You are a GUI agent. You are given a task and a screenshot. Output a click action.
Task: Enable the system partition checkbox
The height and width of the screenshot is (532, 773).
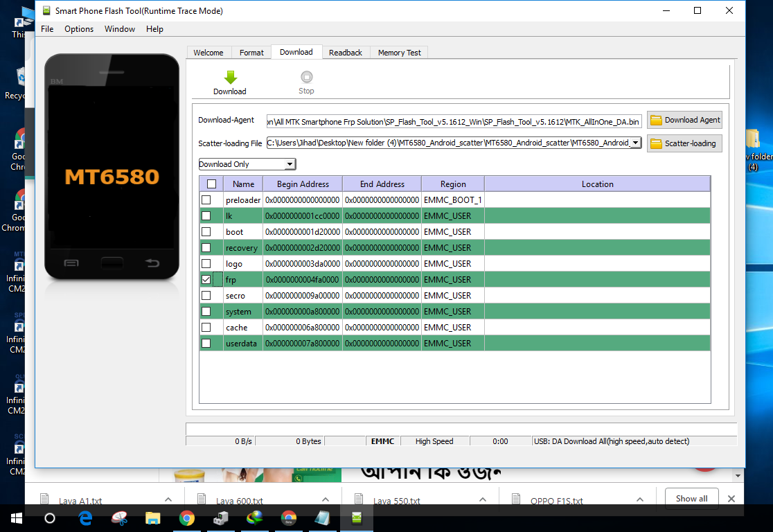[x=206, y=311]
